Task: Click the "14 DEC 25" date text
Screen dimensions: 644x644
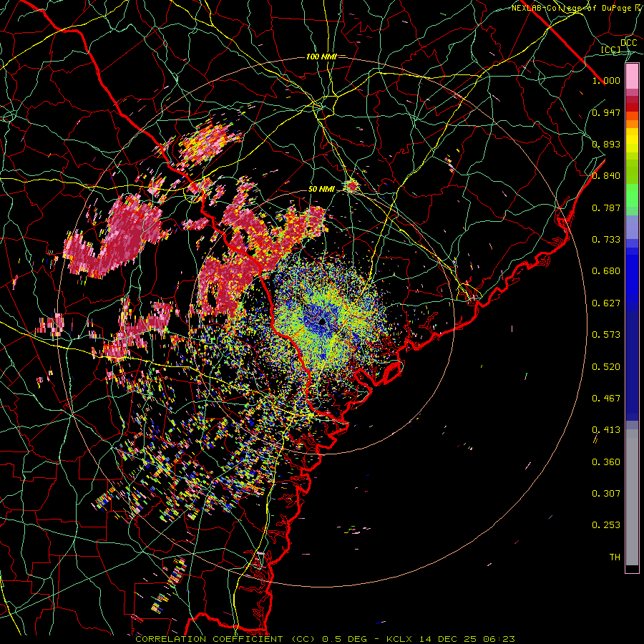Action: 448,639
